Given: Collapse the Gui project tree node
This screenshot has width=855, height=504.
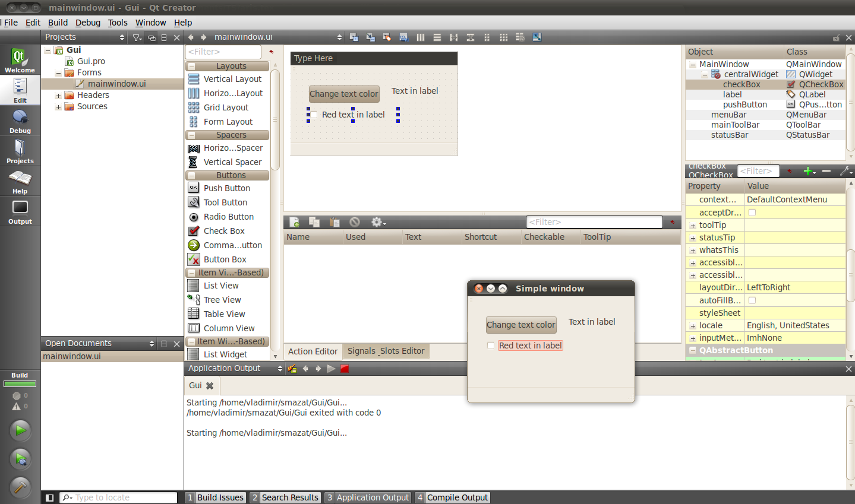Looking at the screenshot, I should (x=48, y=50).
